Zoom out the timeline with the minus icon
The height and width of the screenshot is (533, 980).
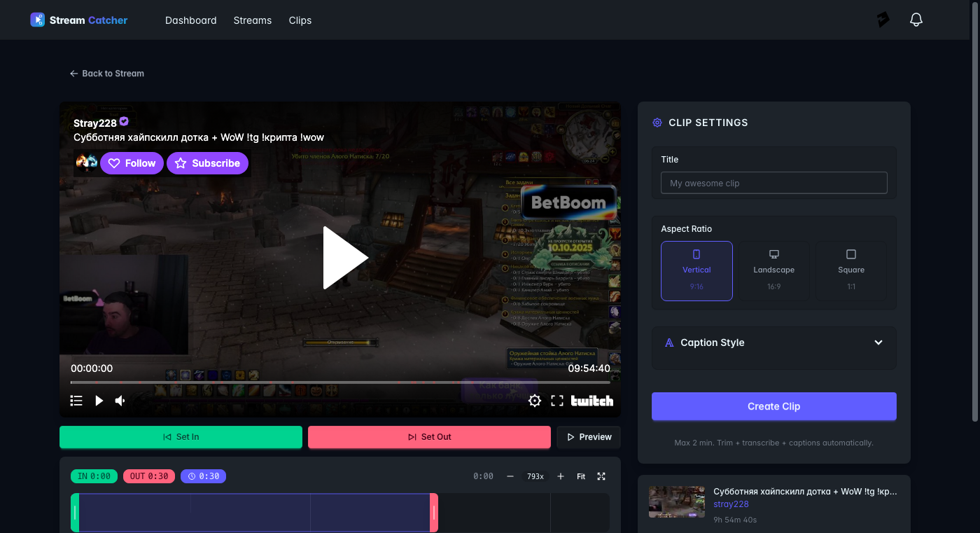(510, 476)
